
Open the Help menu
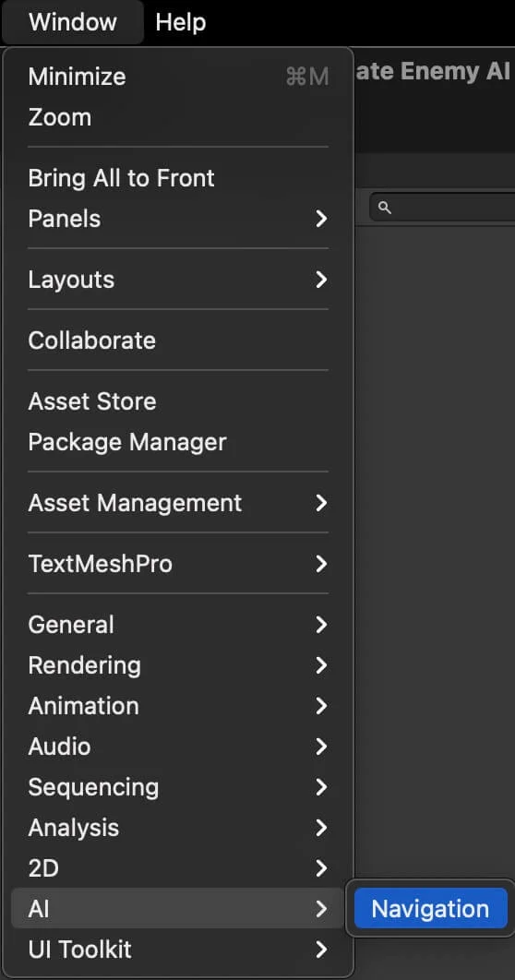click(181, 22)
